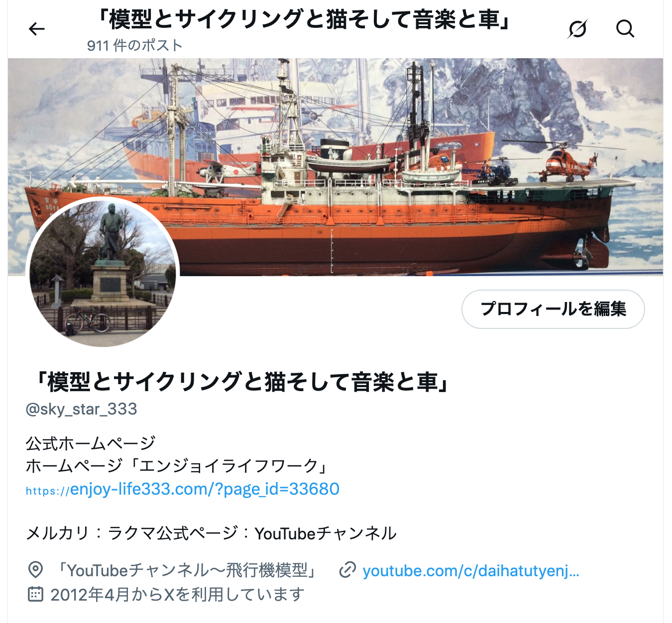Select the メルカリ：ラクマ公式ページ bio line
Screen dimensions: 672x623
click(x=211, y=533)
